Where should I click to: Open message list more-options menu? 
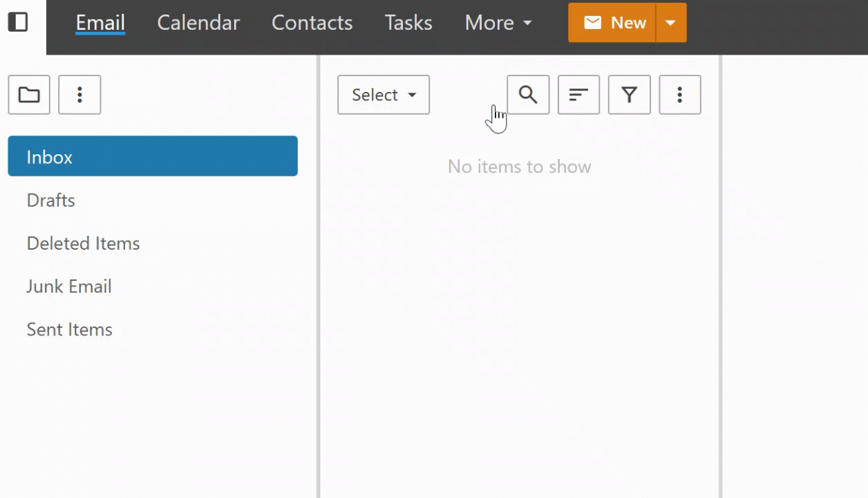pos(680,95)
